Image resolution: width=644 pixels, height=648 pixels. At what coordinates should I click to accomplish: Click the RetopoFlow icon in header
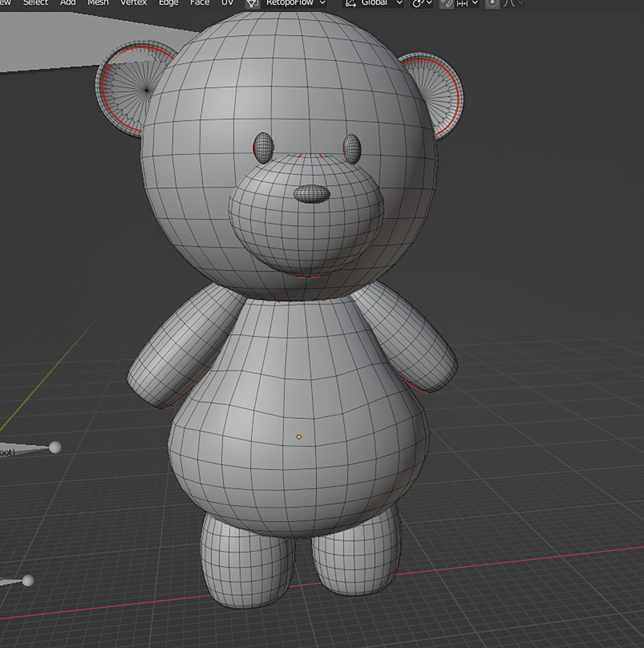[252, 3]
